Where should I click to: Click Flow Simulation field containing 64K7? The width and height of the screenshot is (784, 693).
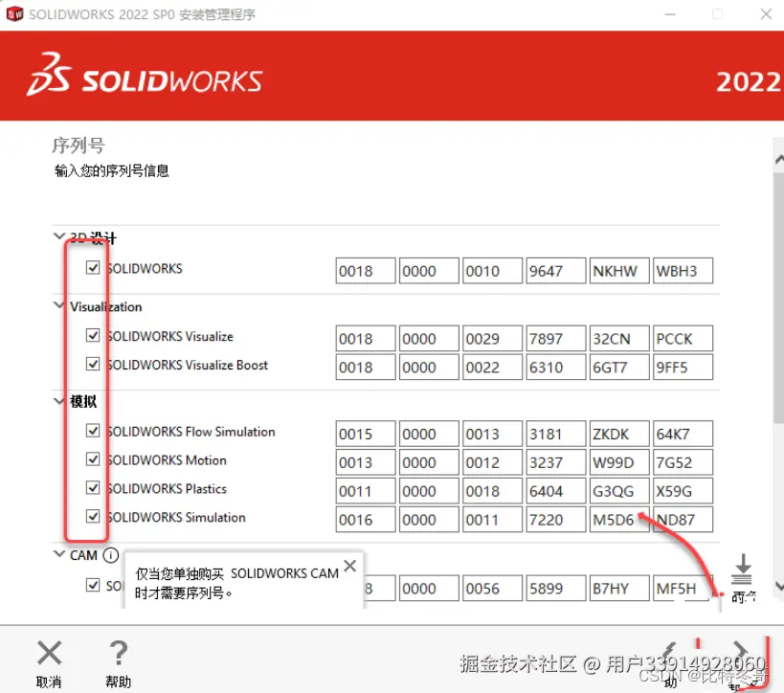(683, 434)
